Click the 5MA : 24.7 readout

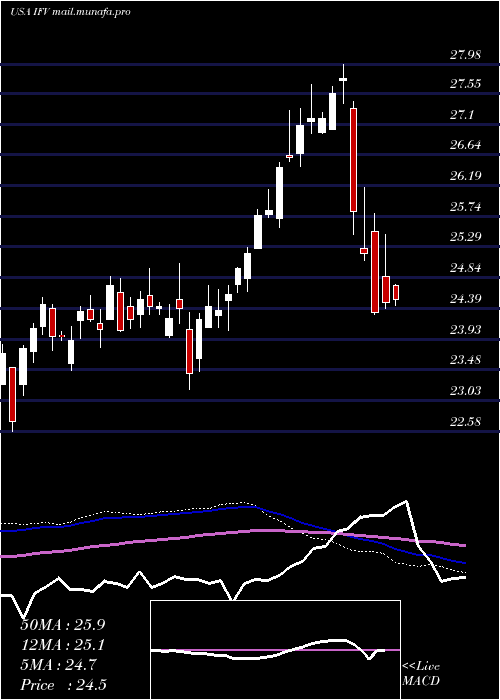point(58,665)
